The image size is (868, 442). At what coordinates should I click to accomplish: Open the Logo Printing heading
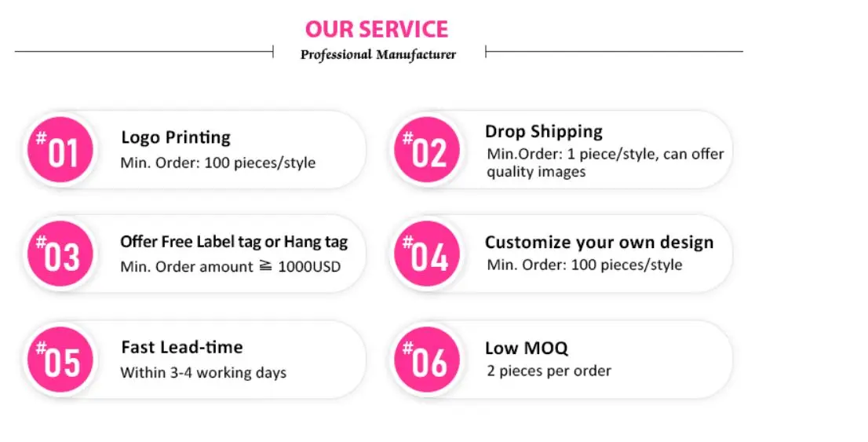[176, 137]
